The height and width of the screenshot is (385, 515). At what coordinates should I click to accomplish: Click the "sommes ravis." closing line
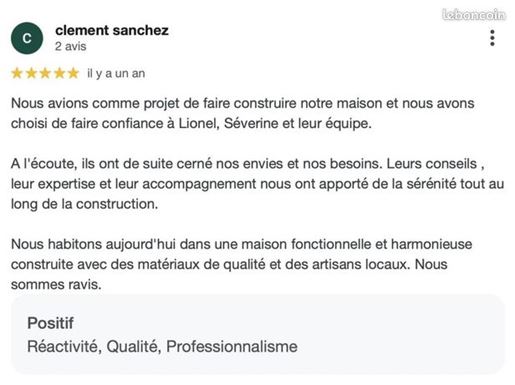(56, 285)
